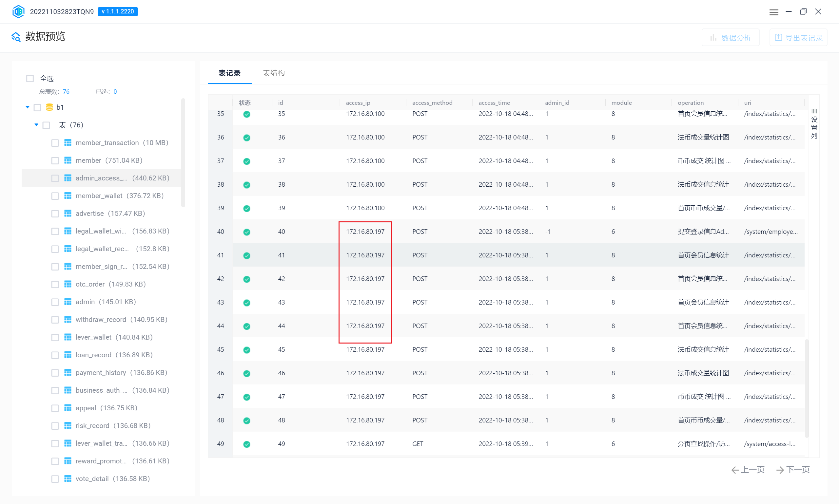Screen dimensions: 839x504
Task: Click the total tables count 76
Action: pos(66,91)
